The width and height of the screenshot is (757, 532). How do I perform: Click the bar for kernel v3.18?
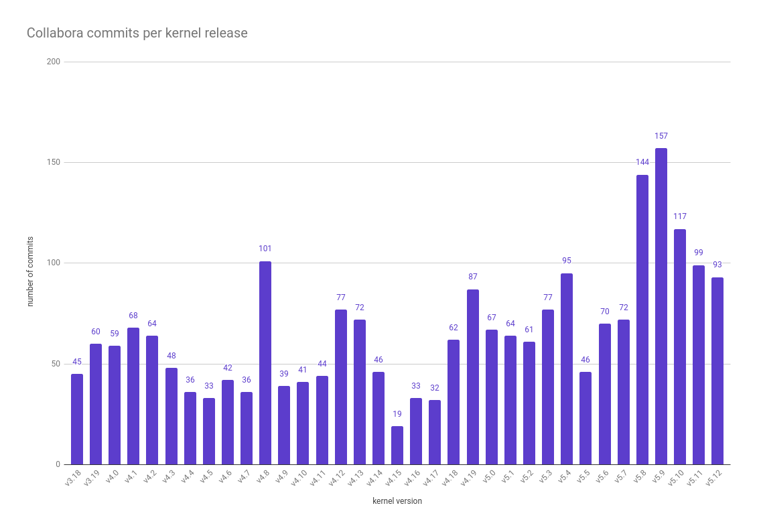click(77, 419)
